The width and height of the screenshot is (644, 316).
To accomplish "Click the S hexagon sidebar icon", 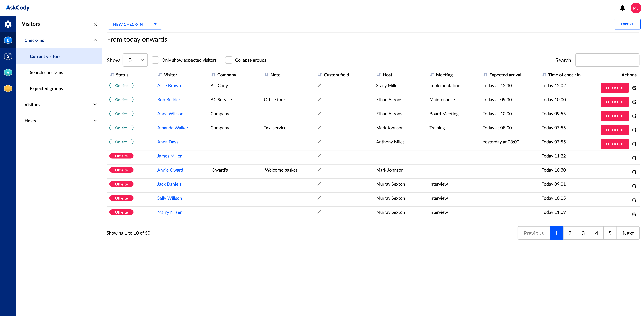I will point(8,56).
